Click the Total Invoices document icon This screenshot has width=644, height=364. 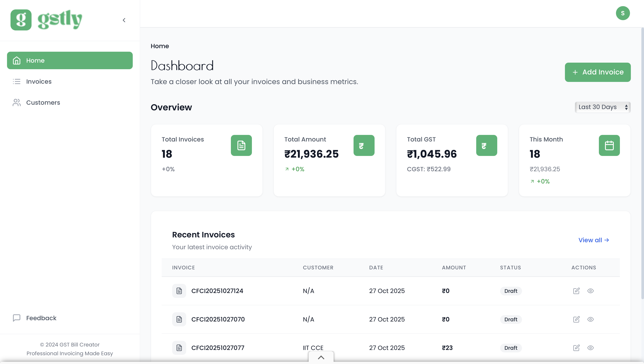point(241,145)
